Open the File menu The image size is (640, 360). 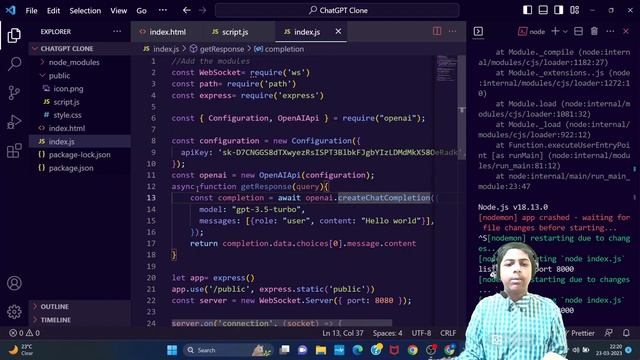tap(31, 11)
